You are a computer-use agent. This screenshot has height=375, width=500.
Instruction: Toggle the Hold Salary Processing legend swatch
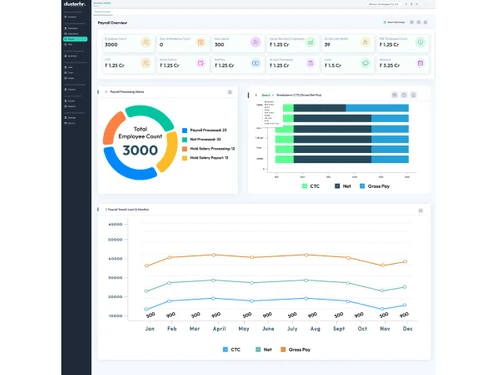coord(185,149)
